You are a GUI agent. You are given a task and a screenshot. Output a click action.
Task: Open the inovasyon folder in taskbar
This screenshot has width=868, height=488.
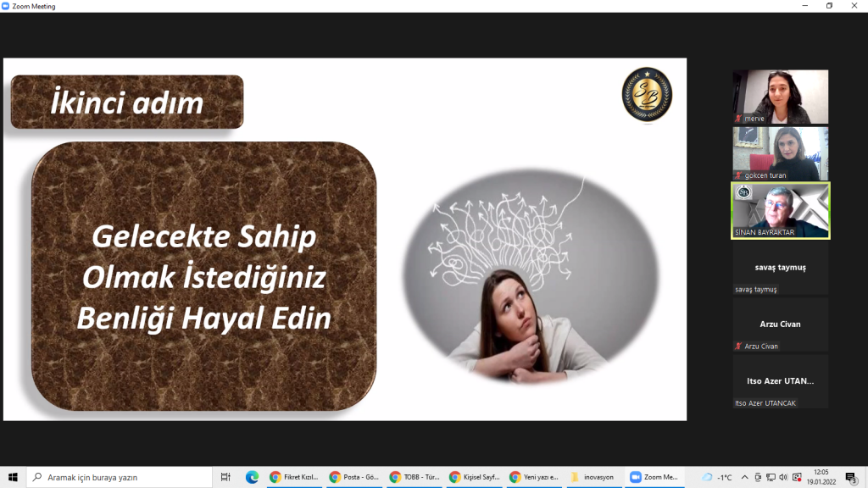(x=594, y=477)
